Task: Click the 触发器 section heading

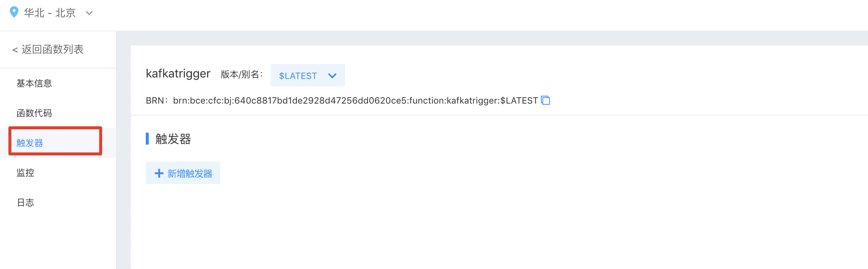Action: pyautogui.click(x=173, y=139)
